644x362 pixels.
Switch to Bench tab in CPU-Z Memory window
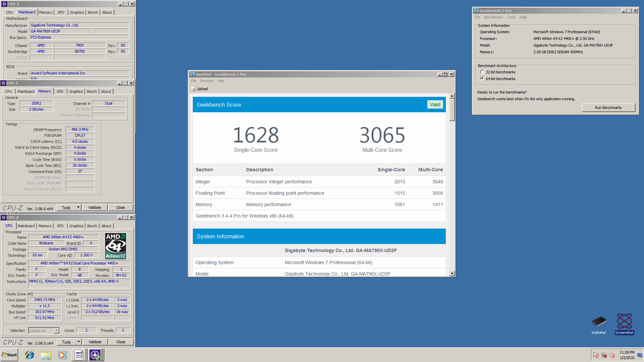pos(92,92)
